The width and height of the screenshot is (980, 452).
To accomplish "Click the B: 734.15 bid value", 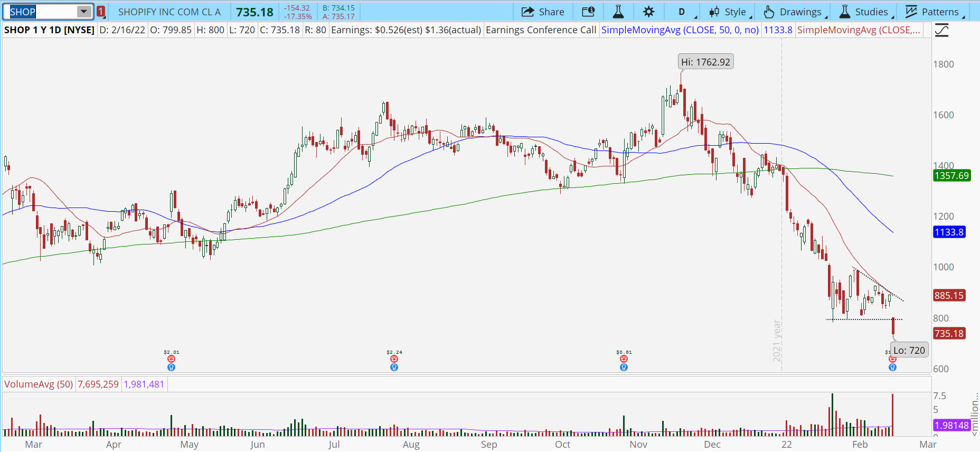I will tap(339, 8).
